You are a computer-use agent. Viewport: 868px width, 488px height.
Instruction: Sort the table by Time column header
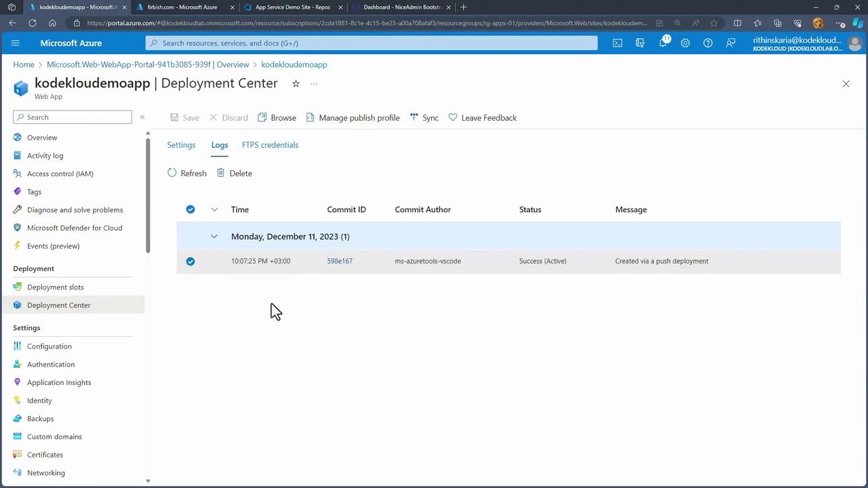[x=240, y=209]
